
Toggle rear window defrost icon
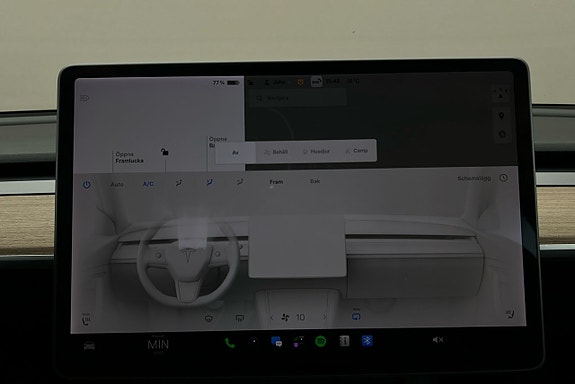(x=240, y=318)
